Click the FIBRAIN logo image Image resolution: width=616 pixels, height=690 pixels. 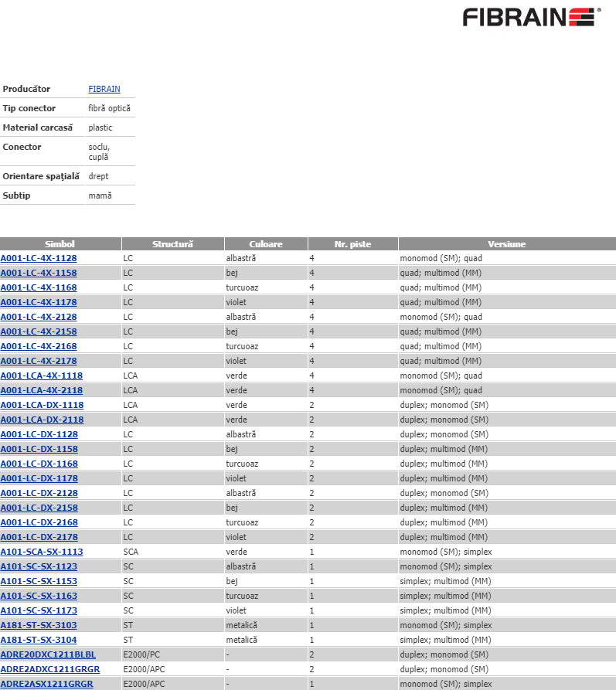pos(532,18)
